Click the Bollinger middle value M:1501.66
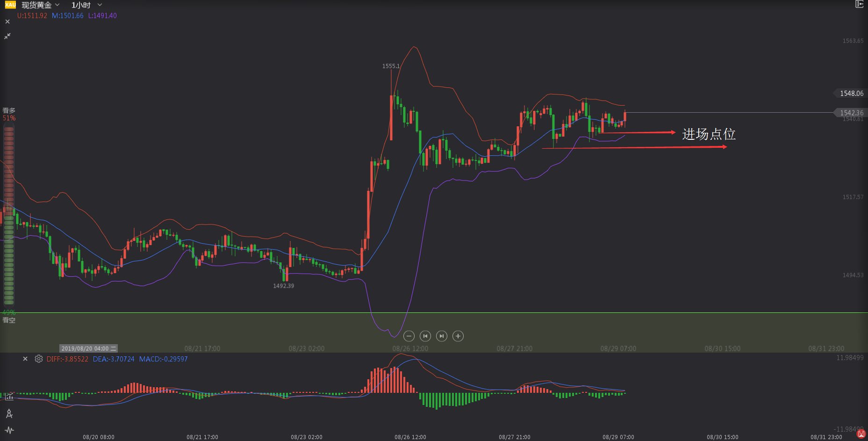868x441 pixels. pos(68,15)
